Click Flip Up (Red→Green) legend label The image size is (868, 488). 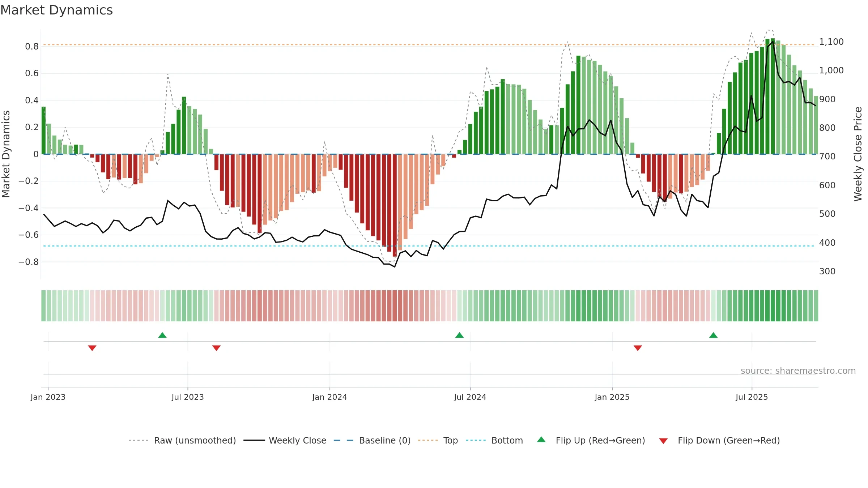coord(600,440)
